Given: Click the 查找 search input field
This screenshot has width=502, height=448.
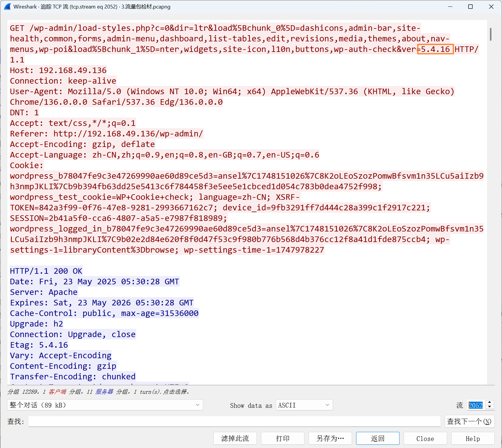Looking at the screenshot, I should [234, 421].
